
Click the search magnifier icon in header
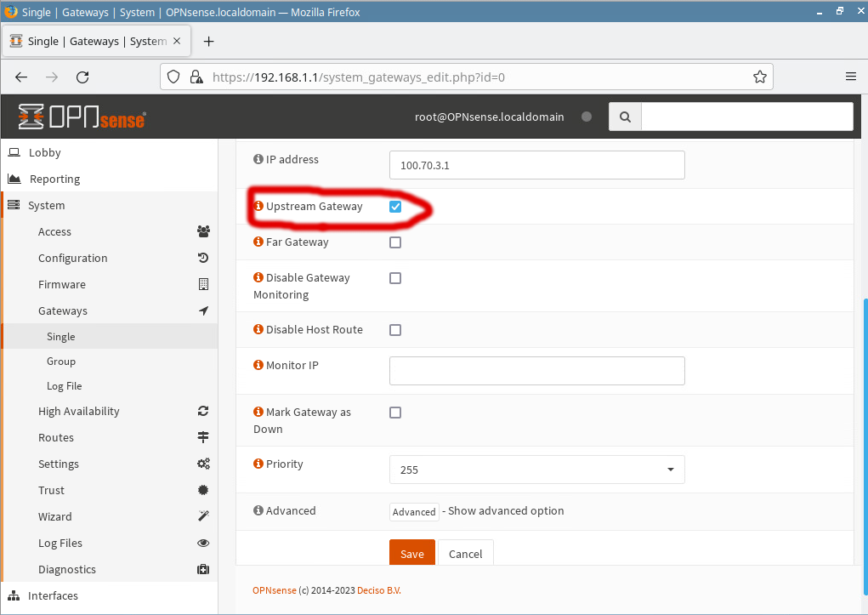point(625,117)
